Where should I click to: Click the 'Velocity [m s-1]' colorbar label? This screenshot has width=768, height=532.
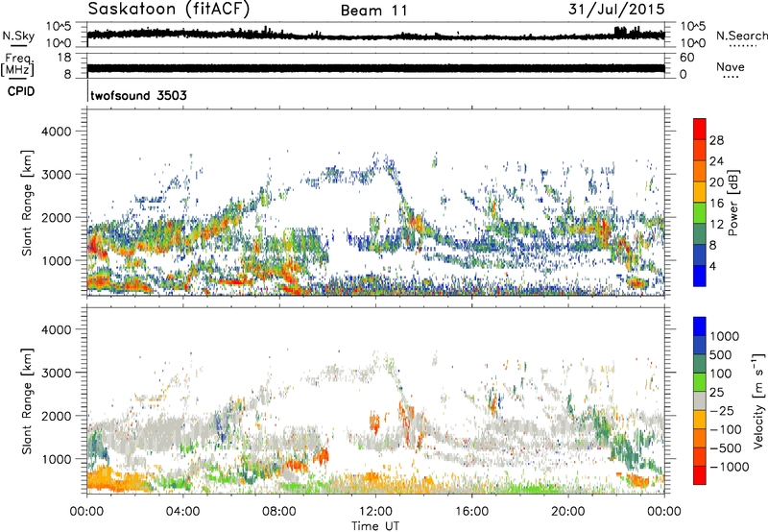tap(758, 400)
